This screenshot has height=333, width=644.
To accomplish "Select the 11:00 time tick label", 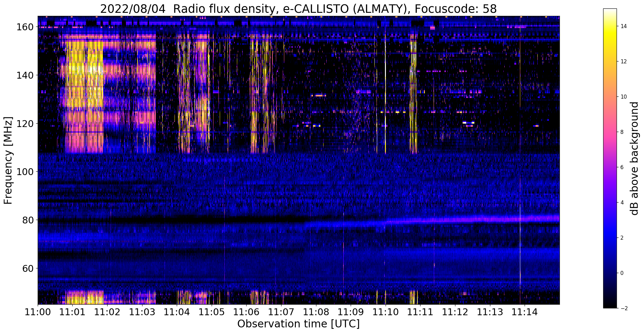I will tap(38, 312).
